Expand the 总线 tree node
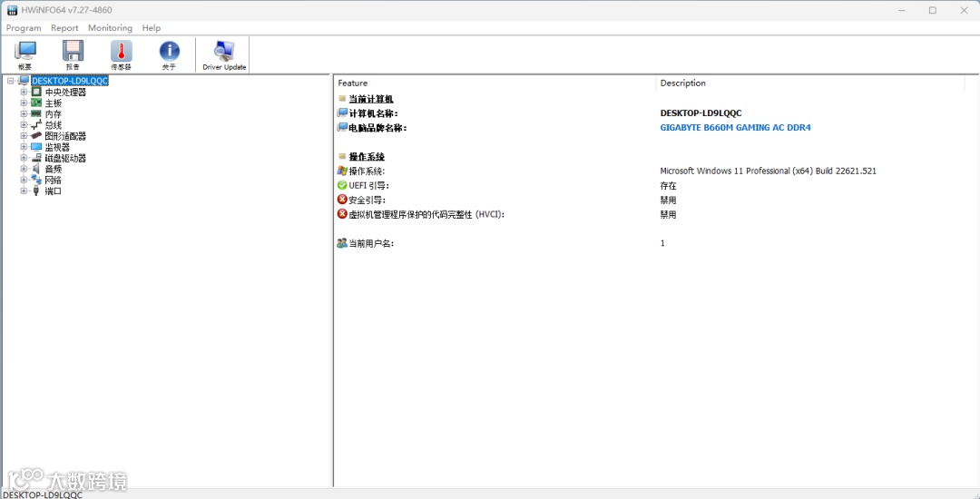The image size is (980, 499). coord(24,125)
